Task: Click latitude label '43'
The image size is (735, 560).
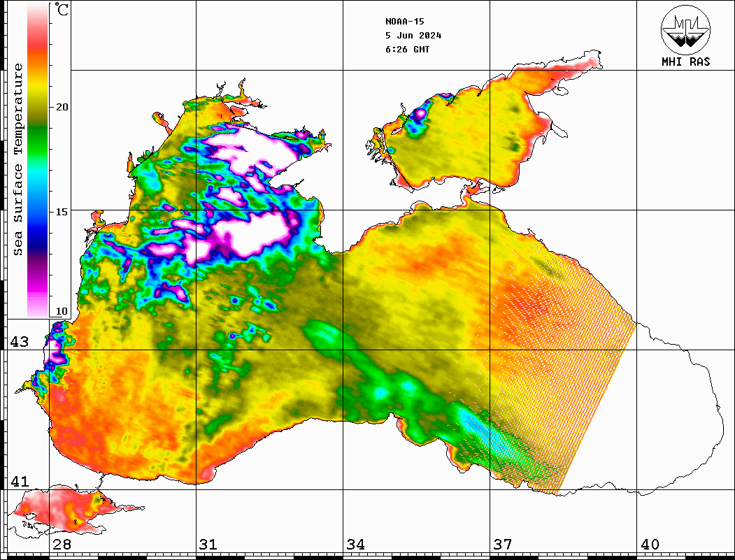Action: 19,342
